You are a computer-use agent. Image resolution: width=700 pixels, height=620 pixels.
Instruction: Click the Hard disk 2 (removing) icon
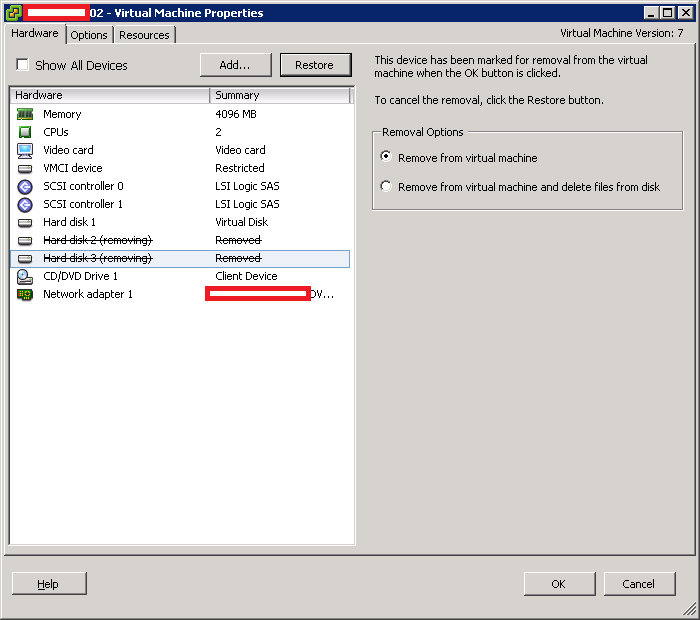click(25, 241)
